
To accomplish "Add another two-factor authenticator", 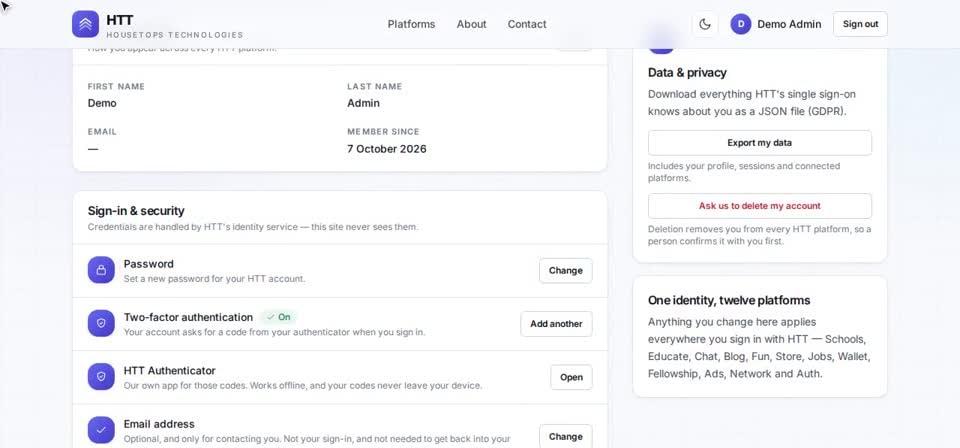I will (x=557, y=324).
